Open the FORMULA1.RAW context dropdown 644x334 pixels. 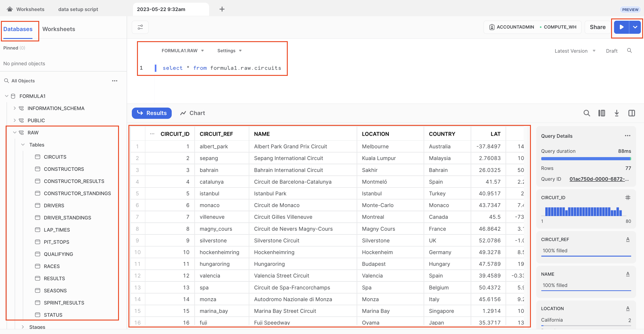pos(183,51)
